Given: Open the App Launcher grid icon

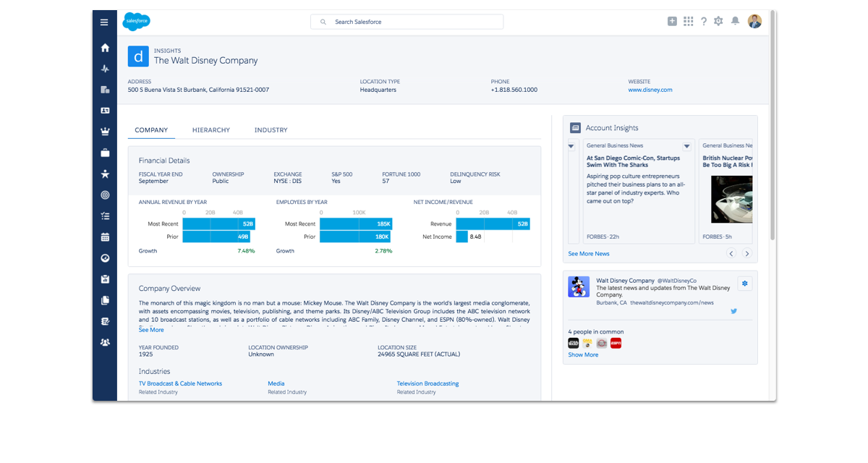Looking at the screenshot, I should pos(688,22).
